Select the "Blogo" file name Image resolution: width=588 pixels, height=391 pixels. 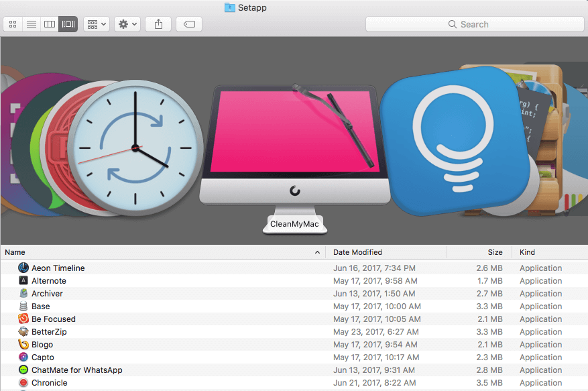pos(42,345)
